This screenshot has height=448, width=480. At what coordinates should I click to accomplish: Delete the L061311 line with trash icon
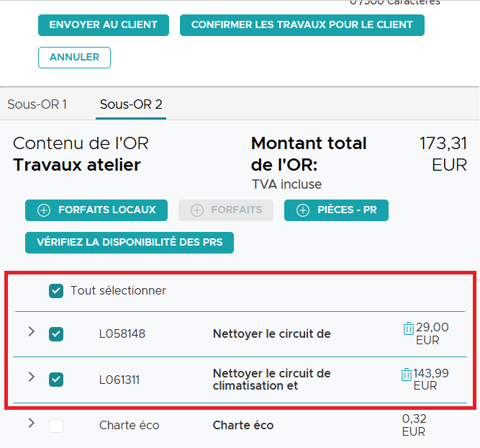(x=407, y=374)
